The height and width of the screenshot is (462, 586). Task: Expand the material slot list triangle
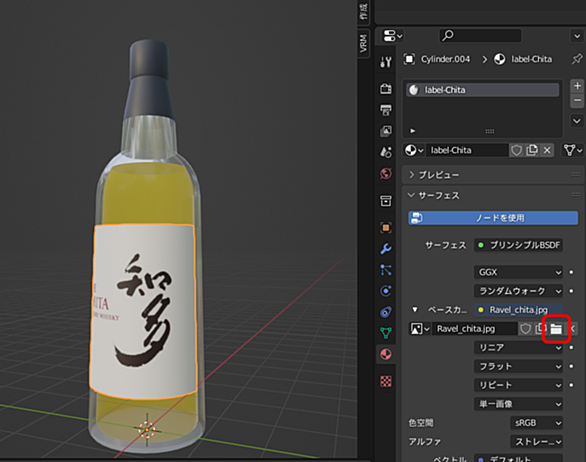click(x=413, y=131)
